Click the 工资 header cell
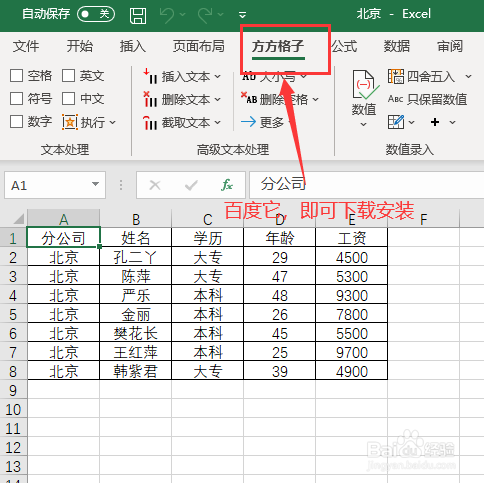484x483 pixels. tap(352, 238)
